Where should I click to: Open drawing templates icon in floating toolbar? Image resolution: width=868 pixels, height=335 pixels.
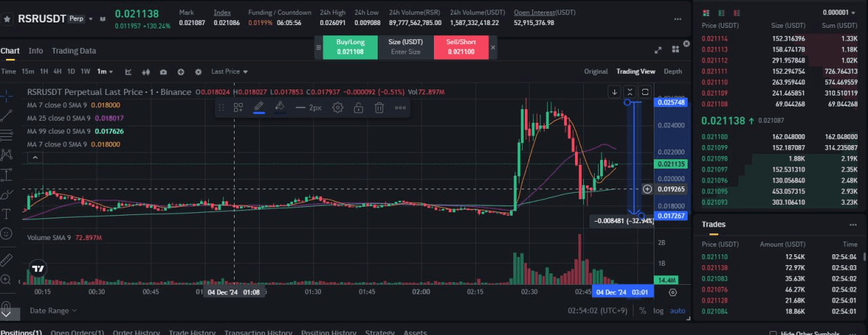click(x=238, y=107)
